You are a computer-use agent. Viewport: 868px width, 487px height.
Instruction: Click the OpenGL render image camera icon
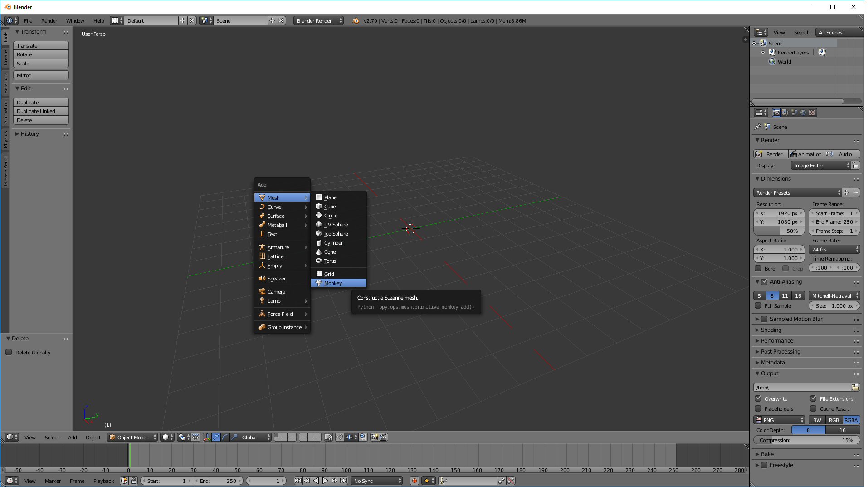tap(375, 437)
